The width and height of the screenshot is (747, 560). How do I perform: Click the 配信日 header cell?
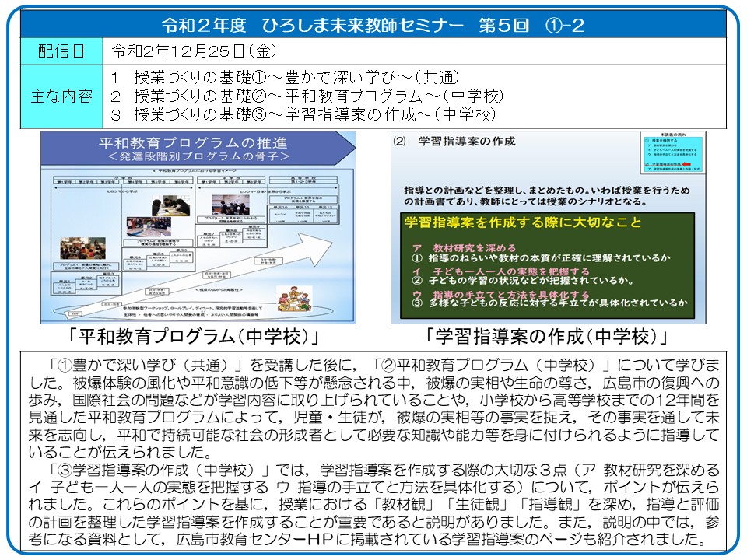coord(62,51)
